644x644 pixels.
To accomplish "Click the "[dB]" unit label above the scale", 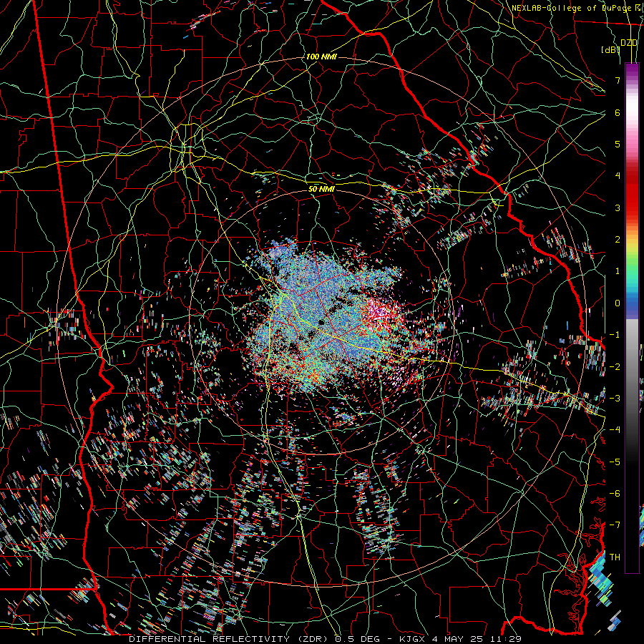I will (610, 49).
